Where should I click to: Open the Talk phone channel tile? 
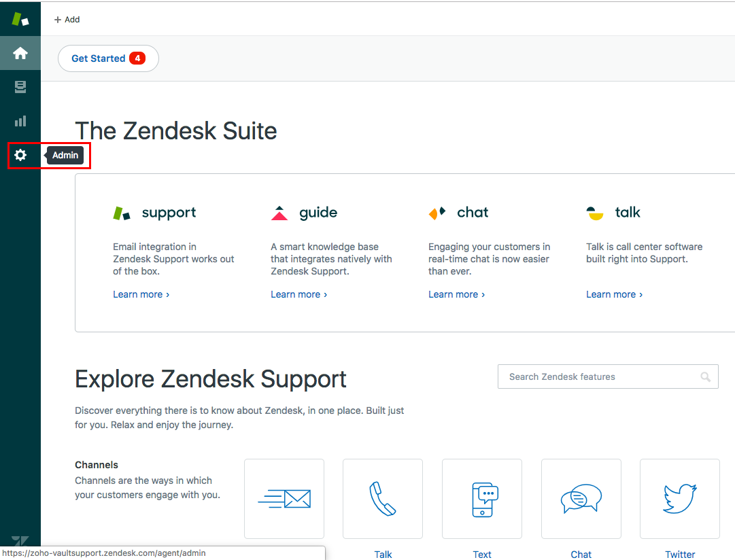383,499
